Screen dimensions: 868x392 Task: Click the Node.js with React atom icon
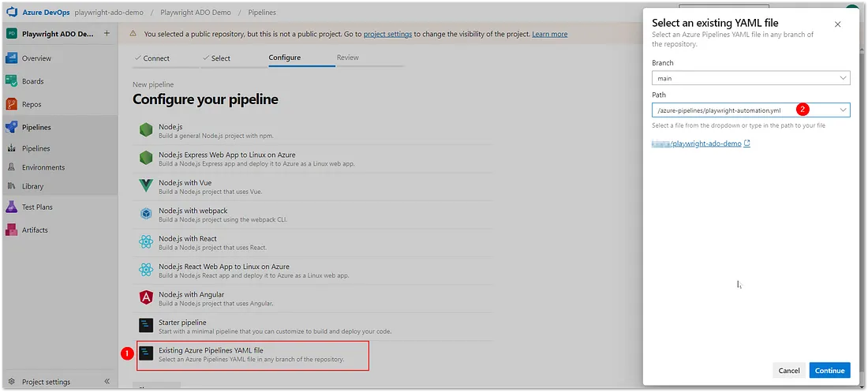click(x=146, y=241)
